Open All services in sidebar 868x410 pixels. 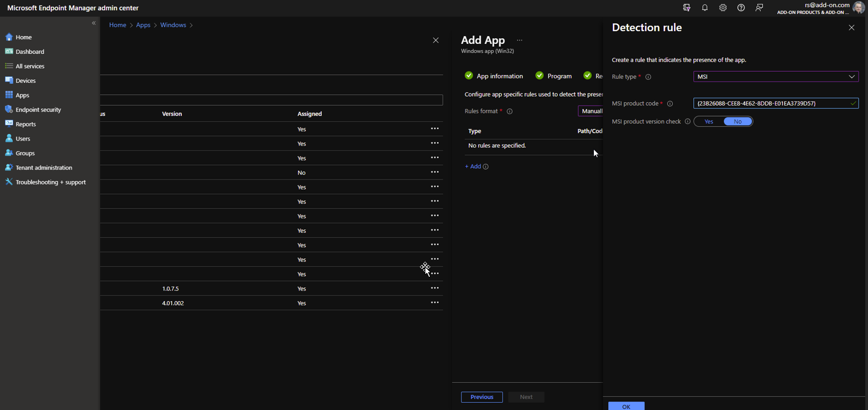pos(29,66)
